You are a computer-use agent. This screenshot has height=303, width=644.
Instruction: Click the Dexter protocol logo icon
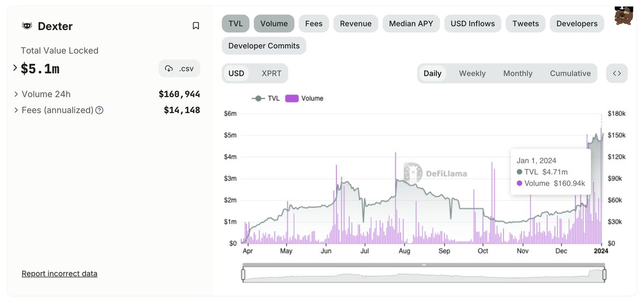click(26, 26)
